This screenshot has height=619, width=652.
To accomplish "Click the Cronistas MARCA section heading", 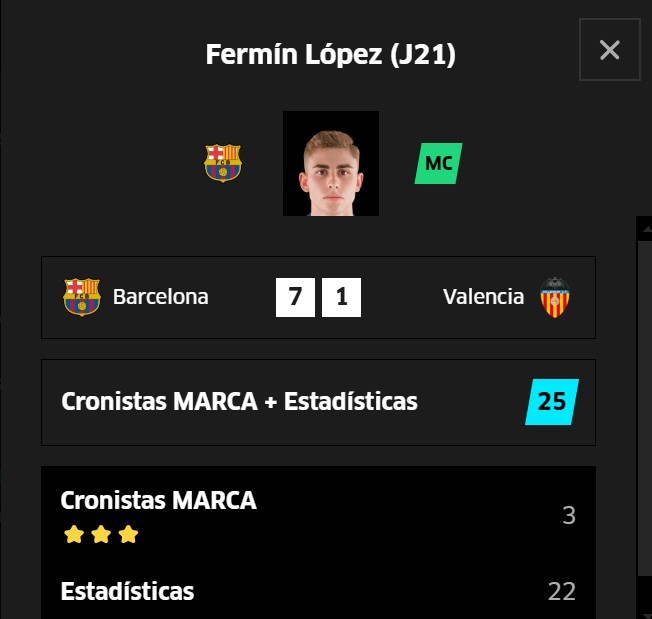I will click(x=158, y=500).
